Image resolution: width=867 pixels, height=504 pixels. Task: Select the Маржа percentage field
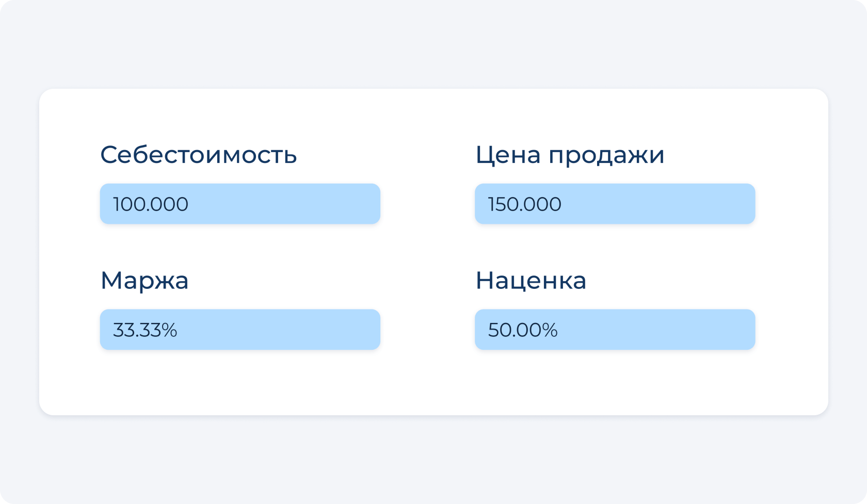pyautogui.click(x=240, y=330)
